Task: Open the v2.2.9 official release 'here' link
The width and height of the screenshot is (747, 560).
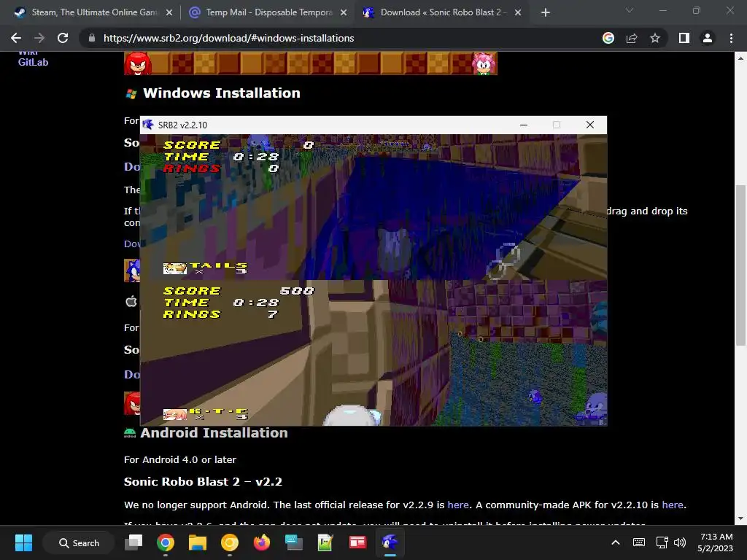Action: [458, 505]
